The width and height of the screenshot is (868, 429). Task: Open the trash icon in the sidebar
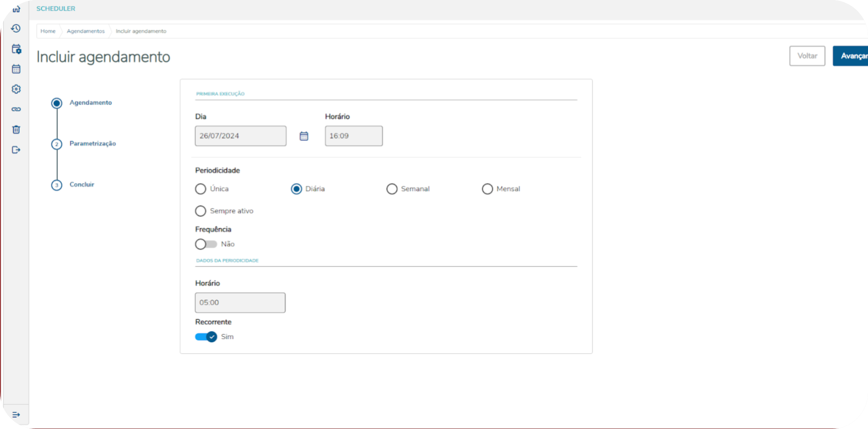click(x=16, y=129)
